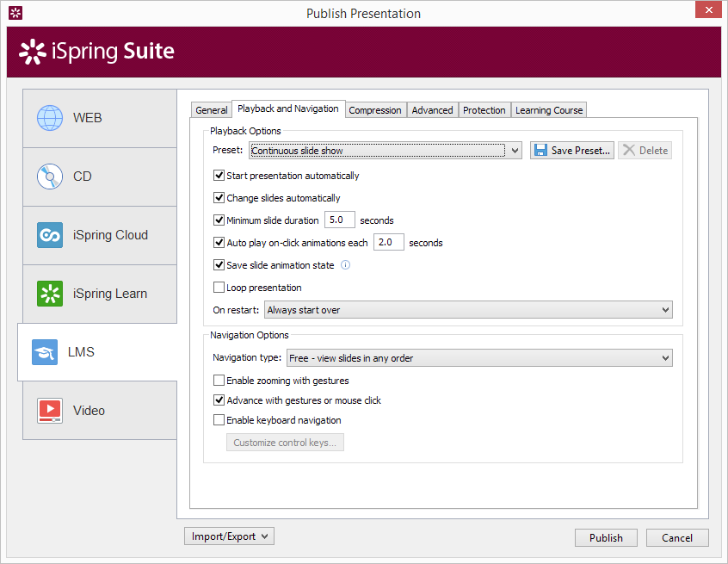Image resolution: width=728 pixels, height=564 pixels.
Task: Open the Compression tab
Action: point(375,110)
